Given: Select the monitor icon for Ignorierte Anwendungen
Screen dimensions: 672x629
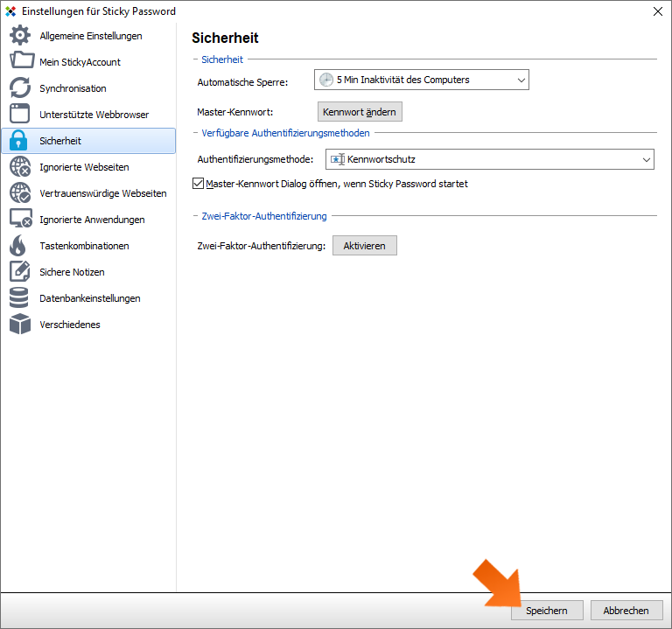Looking at the screenshot, I should (x=21, y=219).
